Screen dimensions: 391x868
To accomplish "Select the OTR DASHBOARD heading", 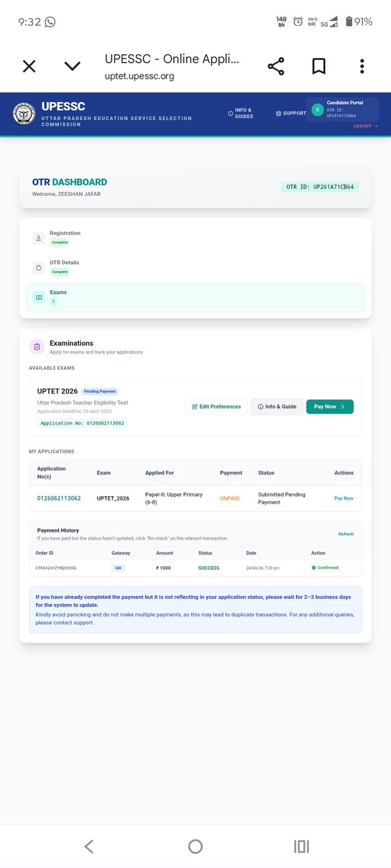I will (x=70, y=182).
